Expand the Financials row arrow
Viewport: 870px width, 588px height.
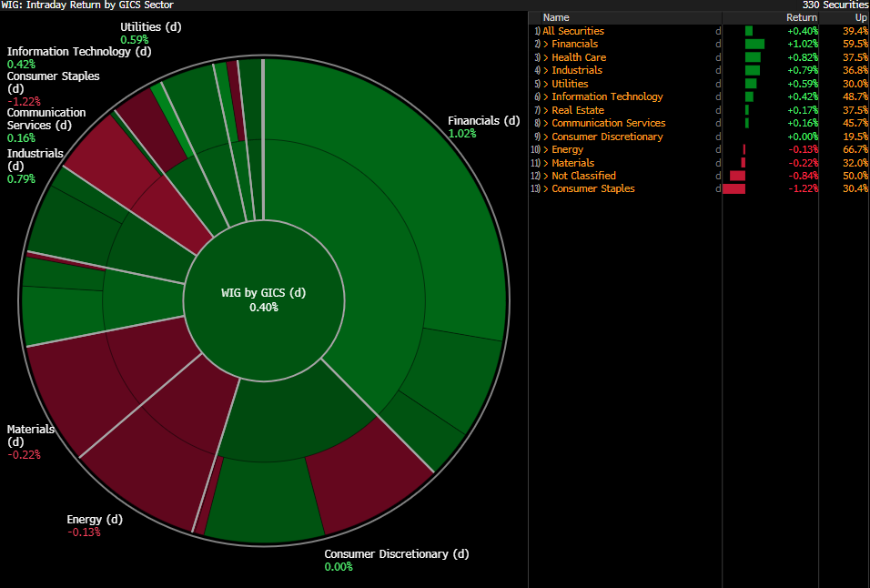click(x=546, y=44)
